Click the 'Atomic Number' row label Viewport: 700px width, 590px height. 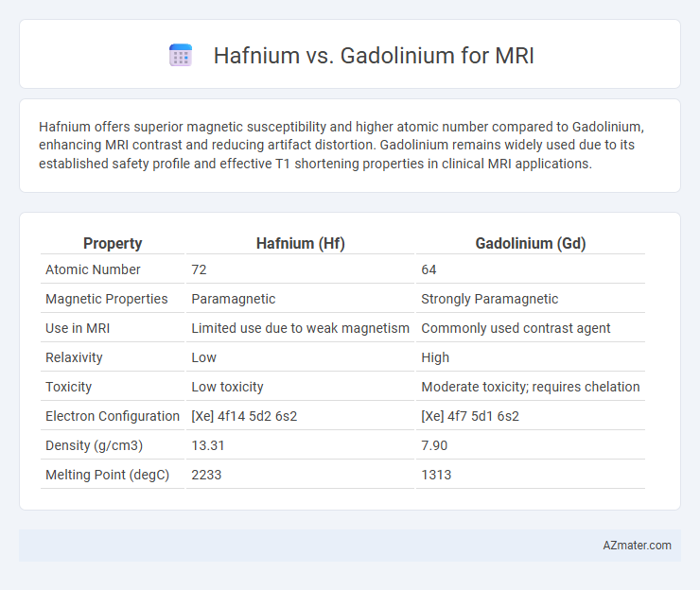pyautogui.click(x=93, y=269)
